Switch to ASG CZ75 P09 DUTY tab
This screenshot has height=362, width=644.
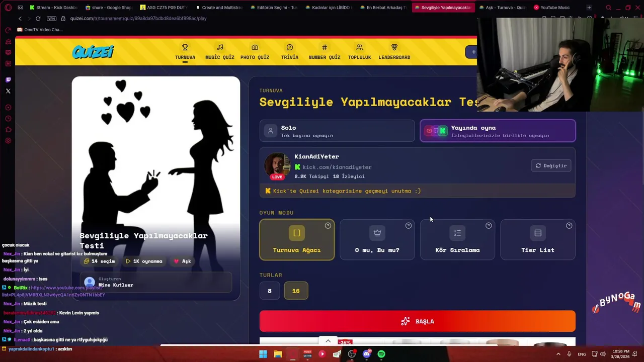164,8
